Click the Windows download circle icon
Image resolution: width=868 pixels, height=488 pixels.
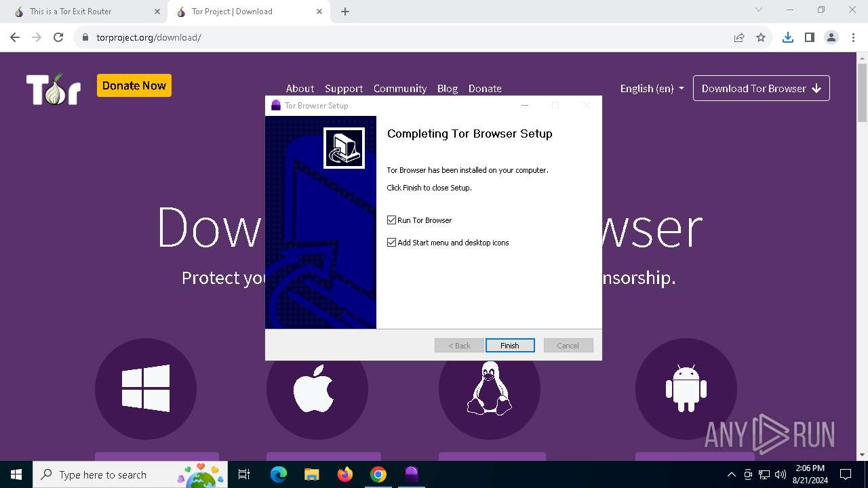(x=146, y=389)
